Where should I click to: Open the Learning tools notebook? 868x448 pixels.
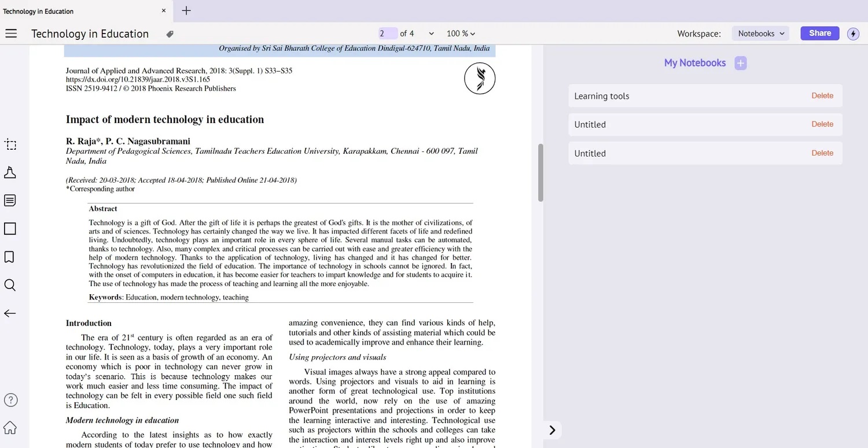coord(602,96)
